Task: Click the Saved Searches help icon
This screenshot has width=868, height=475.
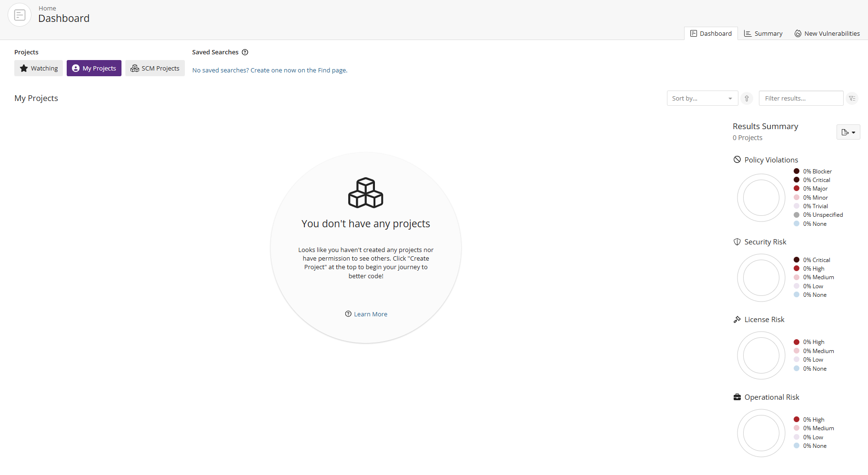Action: coord(245,52)
